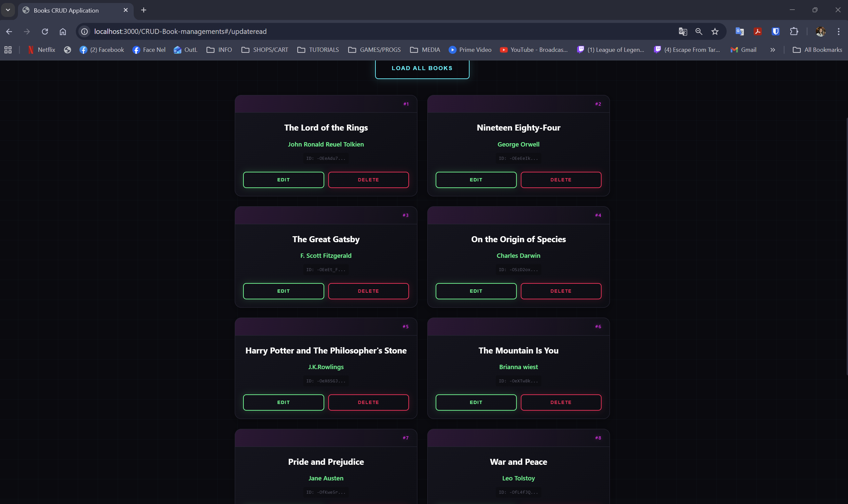Screen dimensions: 848x504
Task: Click the browser reload page icon
Action: pyautogui.click(x=45, y=32)
